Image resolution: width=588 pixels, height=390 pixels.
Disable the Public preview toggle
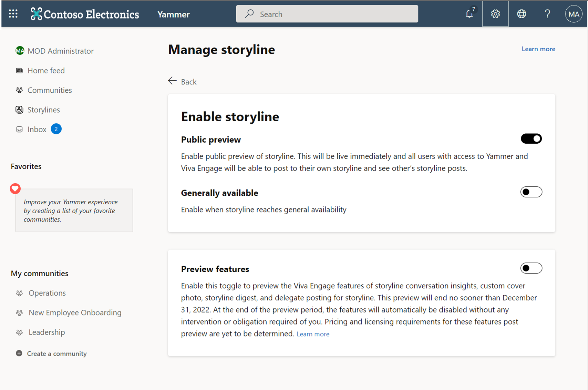coord(531,138)
